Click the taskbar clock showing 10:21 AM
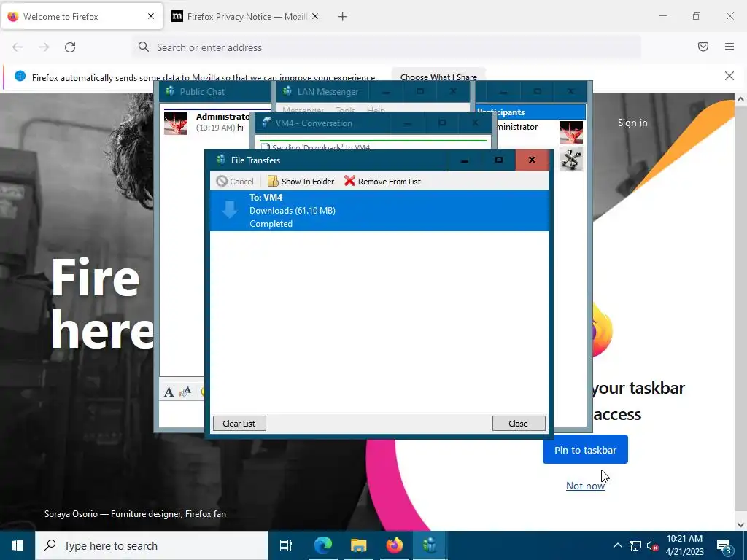The height and width of the screenshot is (560, 747). point(684,545)
